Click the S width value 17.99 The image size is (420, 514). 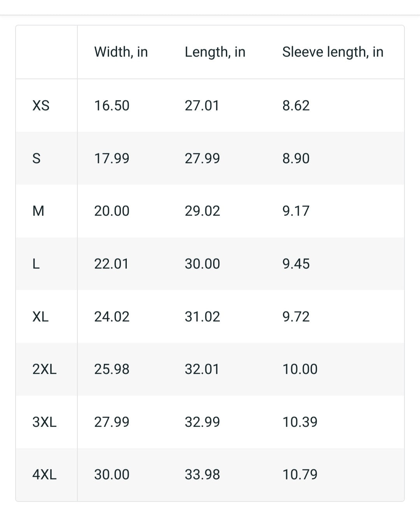tap(112, 158)
